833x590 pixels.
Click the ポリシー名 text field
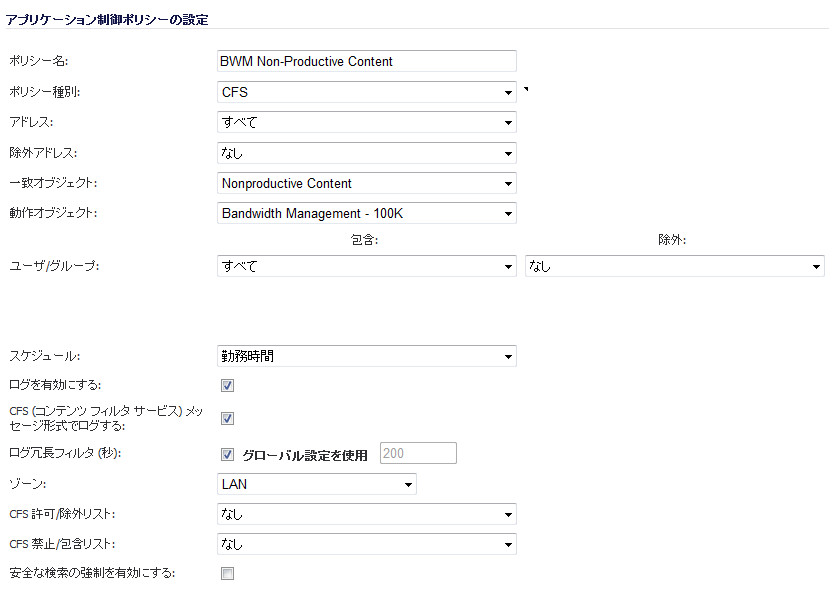point(367,61)
